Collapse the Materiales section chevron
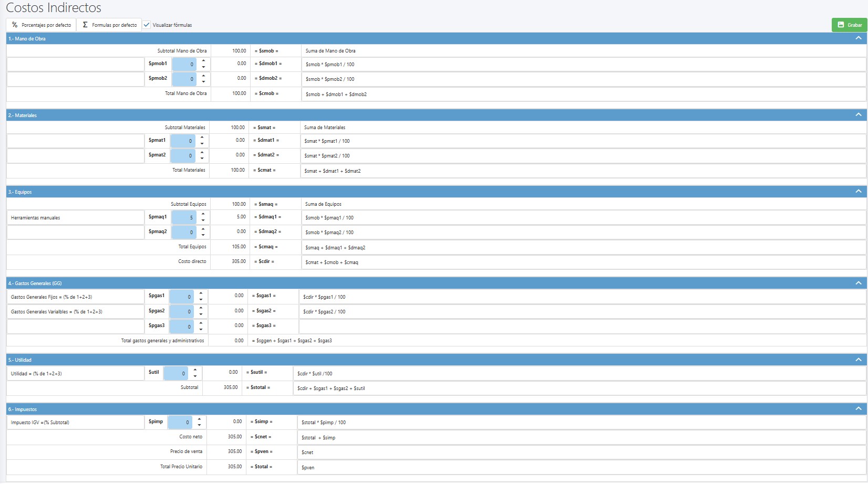This screenshot has height=484, width=868. (x=858, y=115)
